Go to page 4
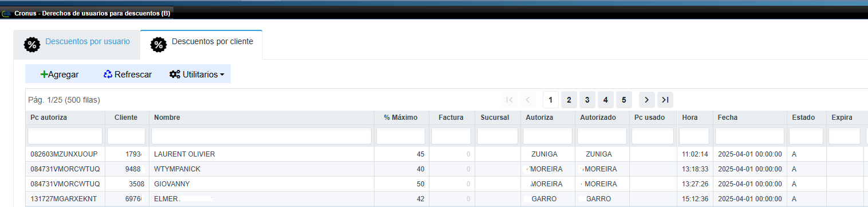The image size is (868, 207). (605, 100)
